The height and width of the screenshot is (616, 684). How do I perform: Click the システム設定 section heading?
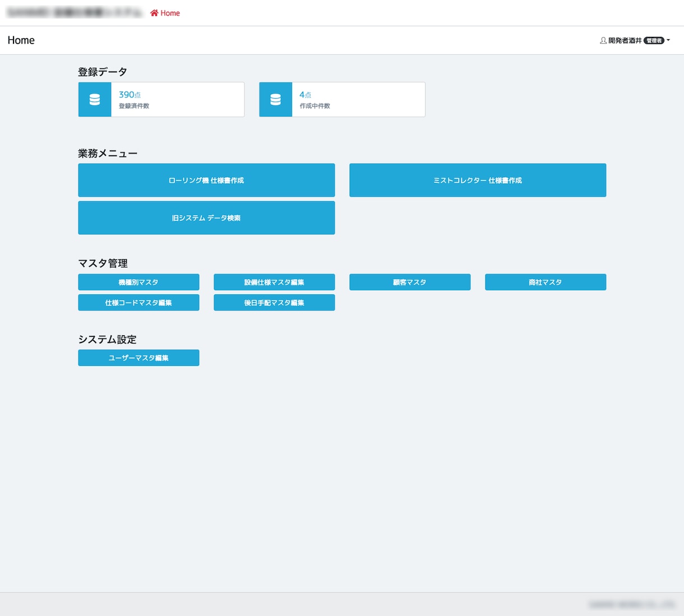tap(108, 339)
